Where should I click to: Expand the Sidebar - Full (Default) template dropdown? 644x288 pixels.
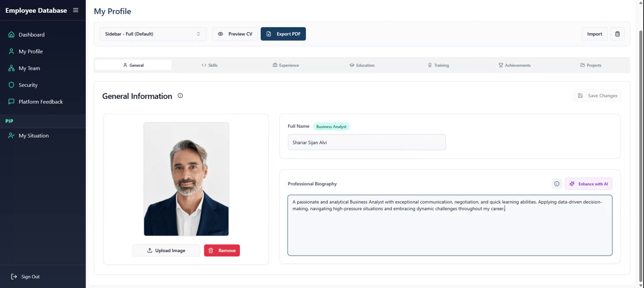tap(153, 34)
